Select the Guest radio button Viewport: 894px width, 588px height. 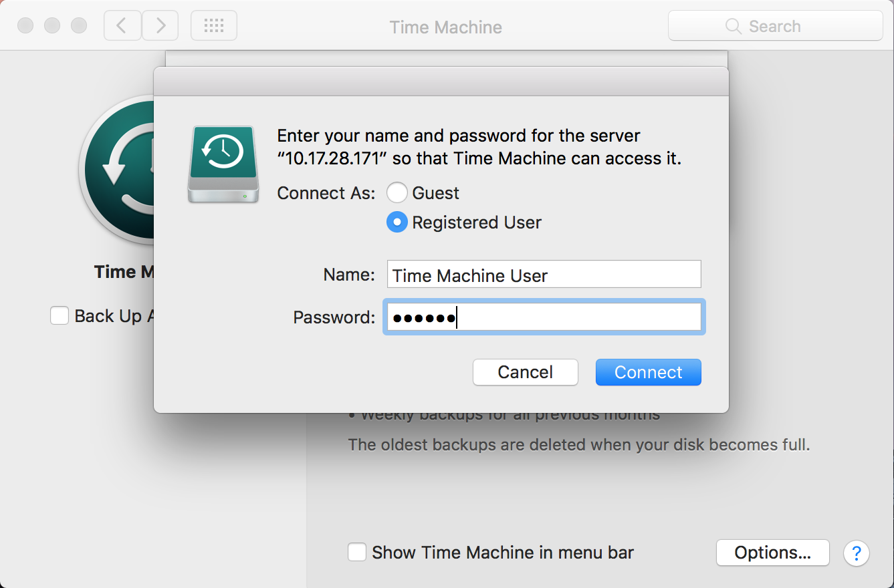[x=397, y=193]
